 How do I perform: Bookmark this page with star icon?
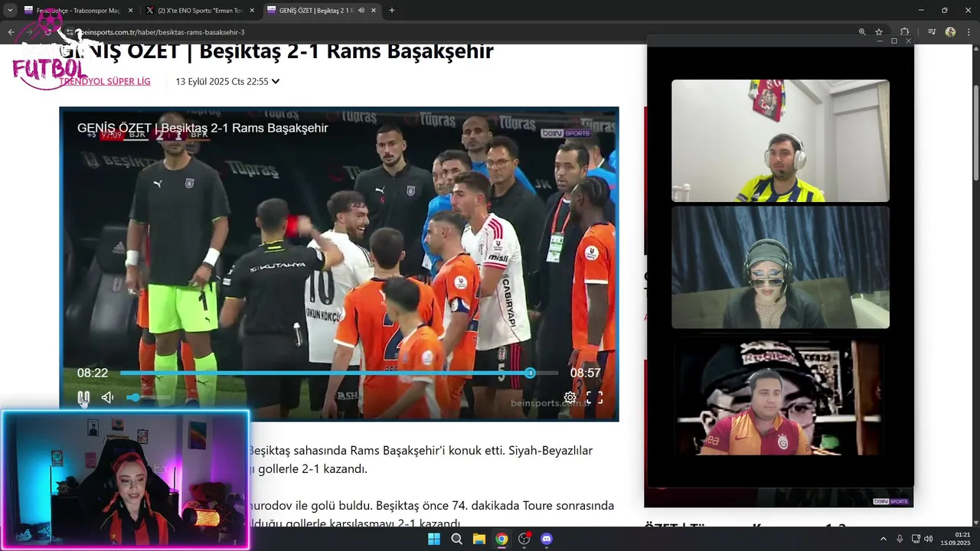pos(879,32)
